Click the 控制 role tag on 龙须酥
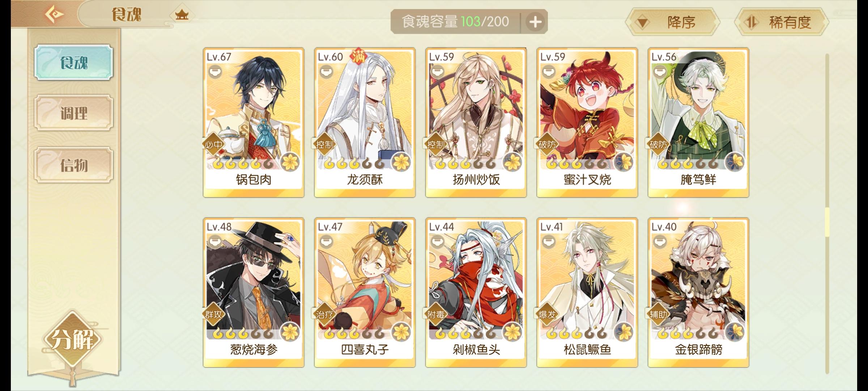 (324, 145)
